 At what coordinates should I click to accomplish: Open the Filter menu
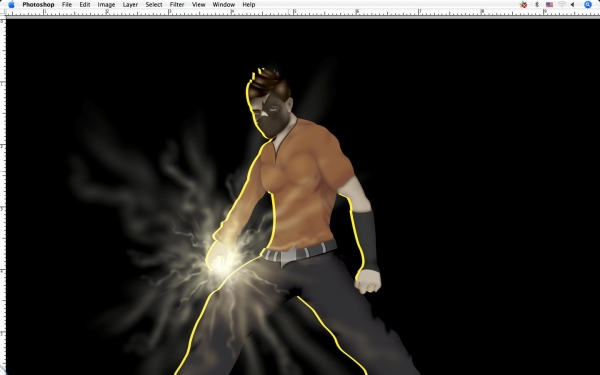pos(177,5)
